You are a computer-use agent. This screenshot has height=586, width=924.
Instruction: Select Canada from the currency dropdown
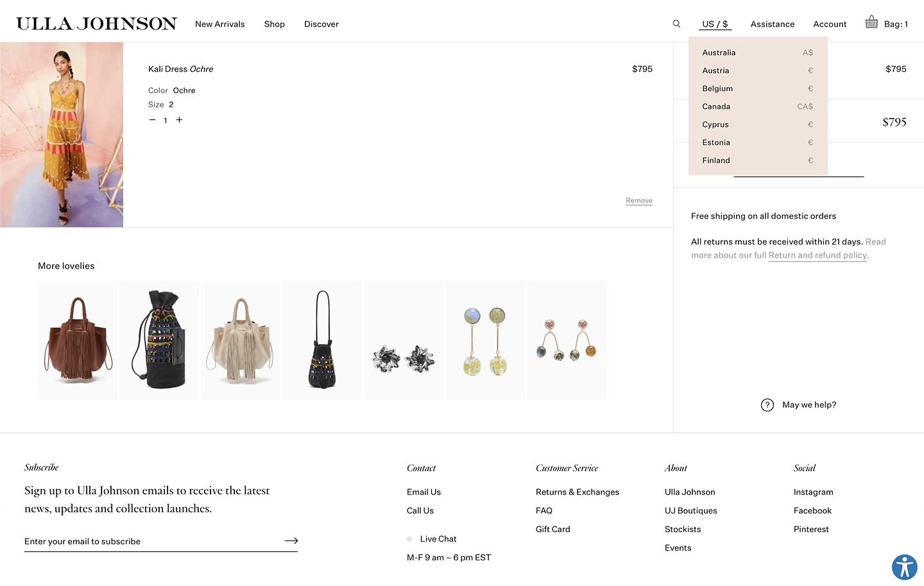pyautogui.click(x=716, y=106)
